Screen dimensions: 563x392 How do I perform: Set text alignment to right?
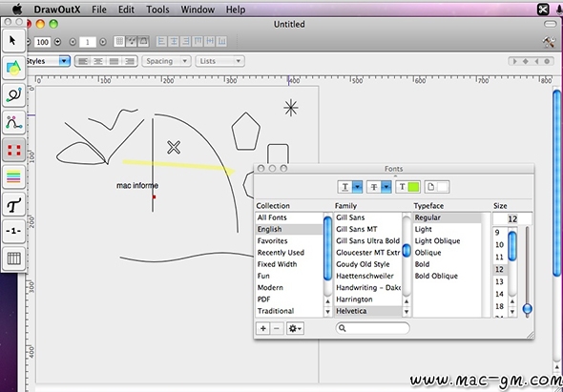pyautogui.click(x=129, y=61)
